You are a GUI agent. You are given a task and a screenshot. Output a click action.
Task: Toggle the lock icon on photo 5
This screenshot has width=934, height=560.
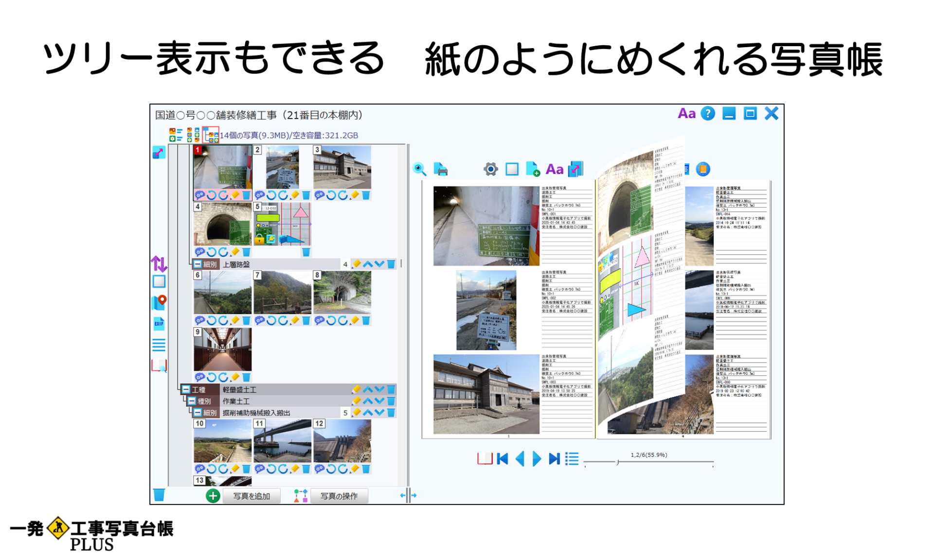(x=259, y=240)
